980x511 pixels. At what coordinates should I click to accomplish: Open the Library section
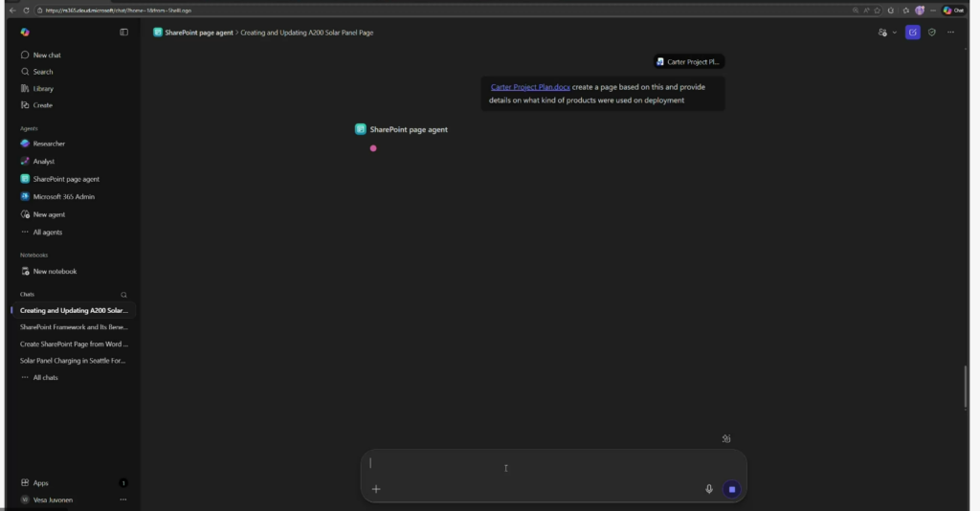(37, 89)
